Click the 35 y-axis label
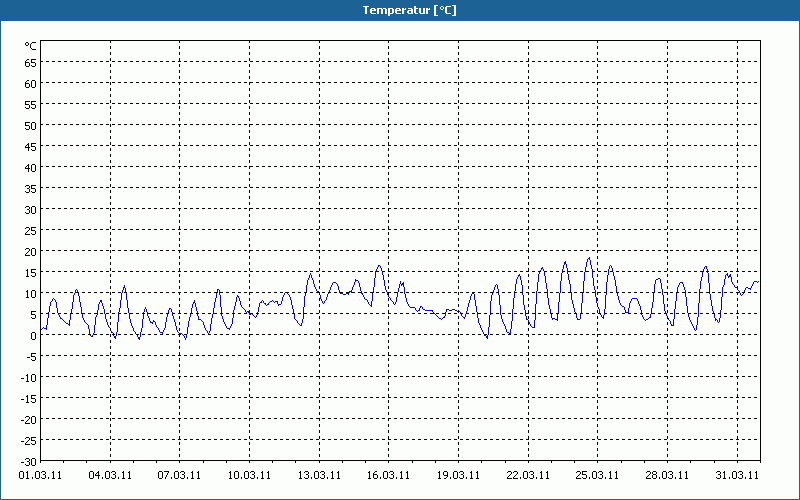 pos(31,189)
